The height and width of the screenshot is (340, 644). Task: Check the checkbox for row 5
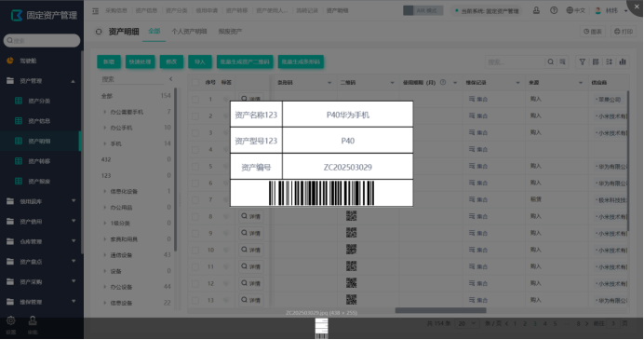pyautogui.click(x=195, y=167)
